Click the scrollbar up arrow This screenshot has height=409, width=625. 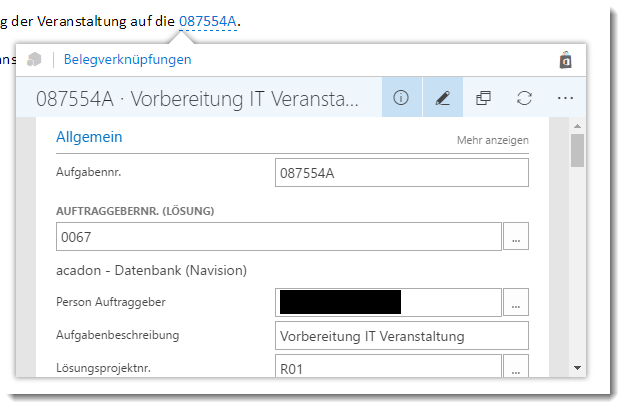click(577, 126)
